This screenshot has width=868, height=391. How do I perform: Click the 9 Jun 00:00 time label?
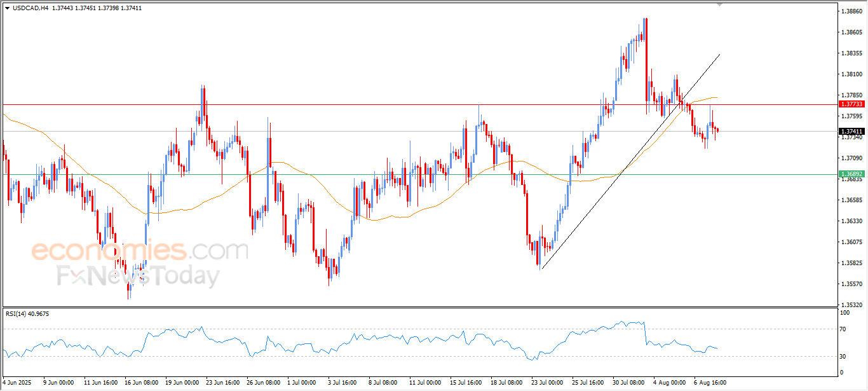[57, 383]
